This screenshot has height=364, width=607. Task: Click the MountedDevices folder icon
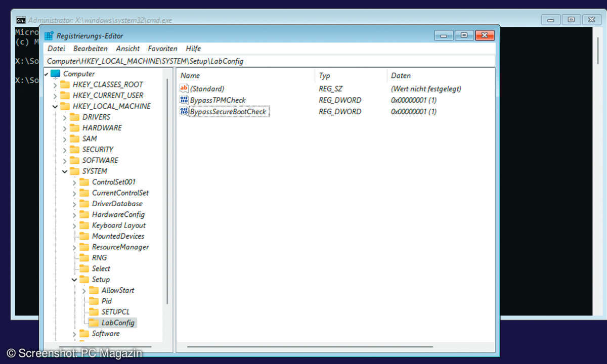(84, 236)
